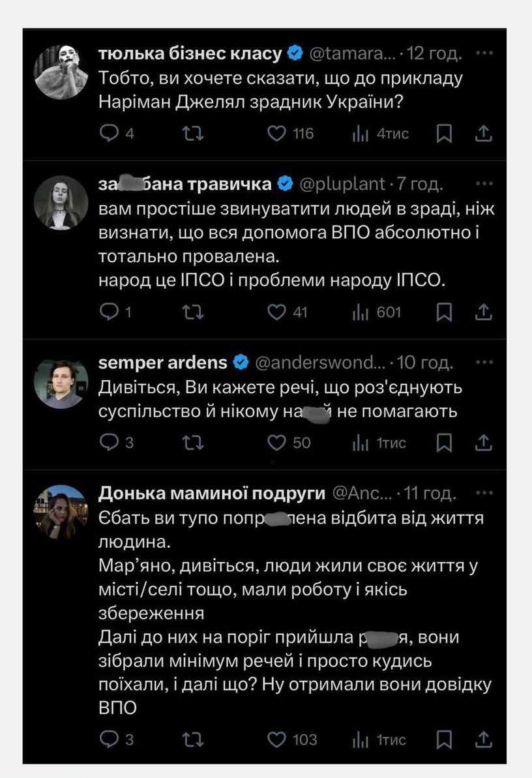Share the тюлька бізнес класу tweet
This screenshot has width=532, height=778.
483,134
